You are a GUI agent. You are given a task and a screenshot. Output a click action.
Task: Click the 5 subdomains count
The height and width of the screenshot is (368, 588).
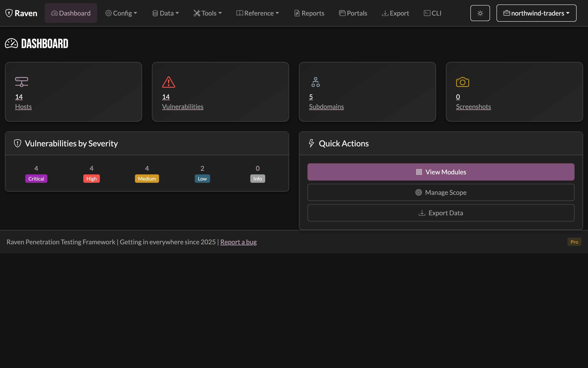tap(311, 97)
